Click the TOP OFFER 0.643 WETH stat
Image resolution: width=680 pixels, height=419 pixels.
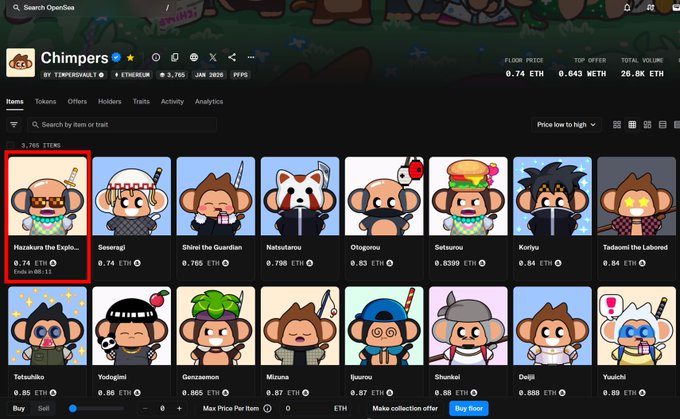coord(582,68)
